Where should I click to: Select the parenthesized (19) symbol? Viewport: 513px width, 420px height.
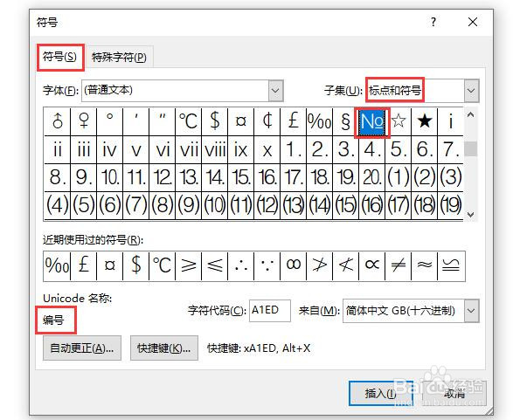(x=450, y=205)
